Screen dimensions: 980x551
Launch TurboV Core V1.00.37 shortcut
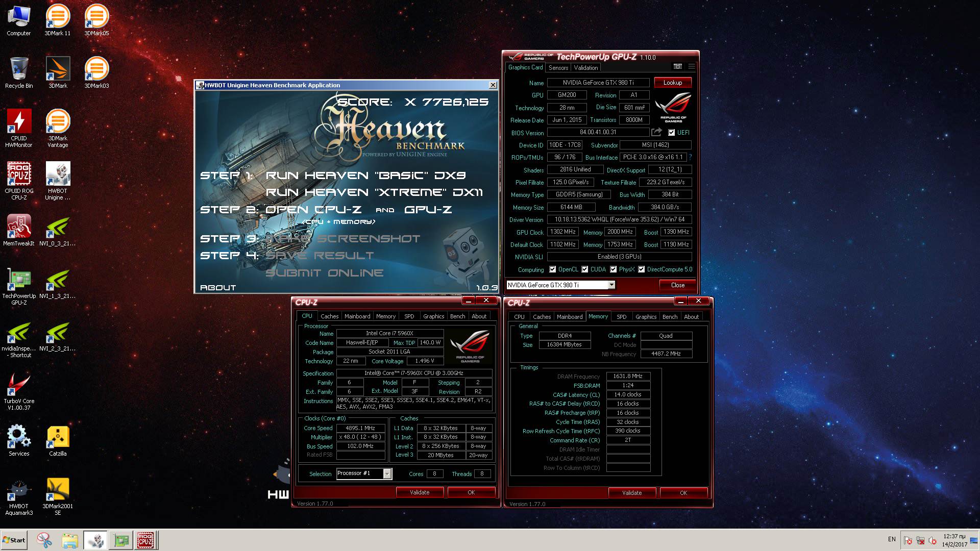[x=18, y=391]
